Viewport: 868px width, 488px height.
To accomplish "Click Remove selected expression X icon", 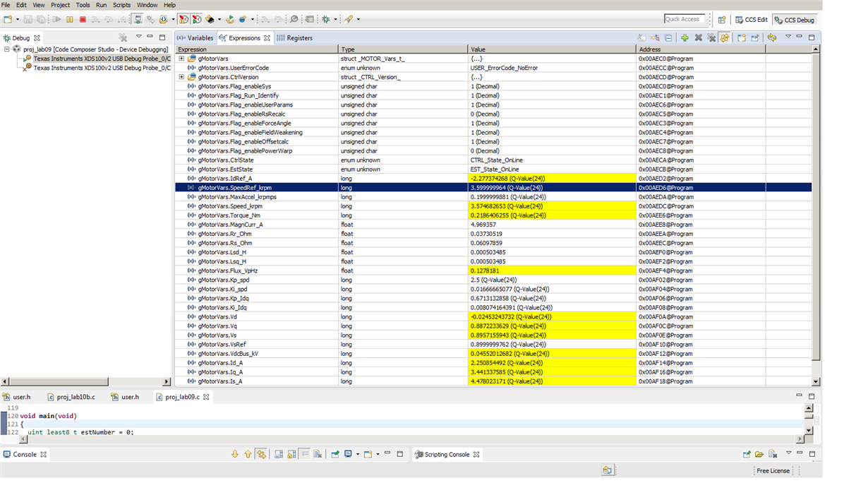I will pyautogui.click(x=698, y=38).
